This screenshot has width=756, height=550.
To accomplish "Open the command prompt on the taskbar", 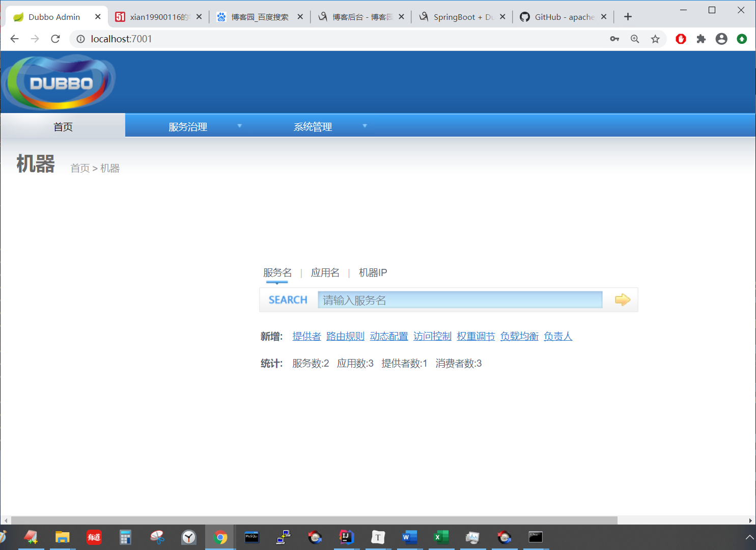I will tap(536, 537).
